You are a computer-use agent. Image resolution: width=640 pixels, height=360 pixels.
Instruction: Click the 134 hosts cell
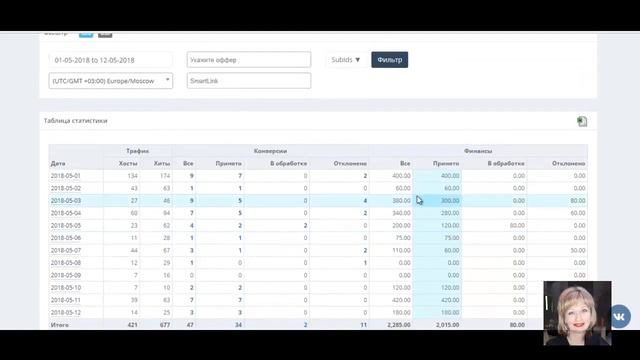click(x=132, y=176)
